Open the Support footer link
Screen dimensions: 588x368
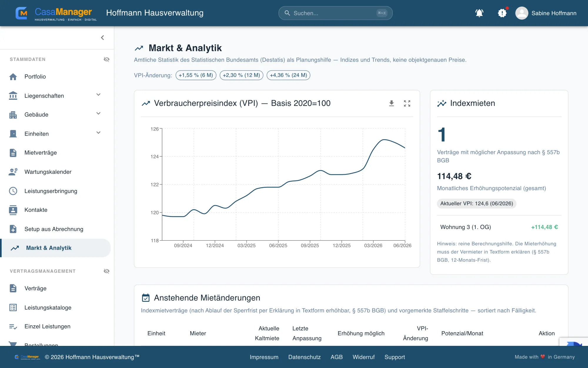tap(395, 357)
